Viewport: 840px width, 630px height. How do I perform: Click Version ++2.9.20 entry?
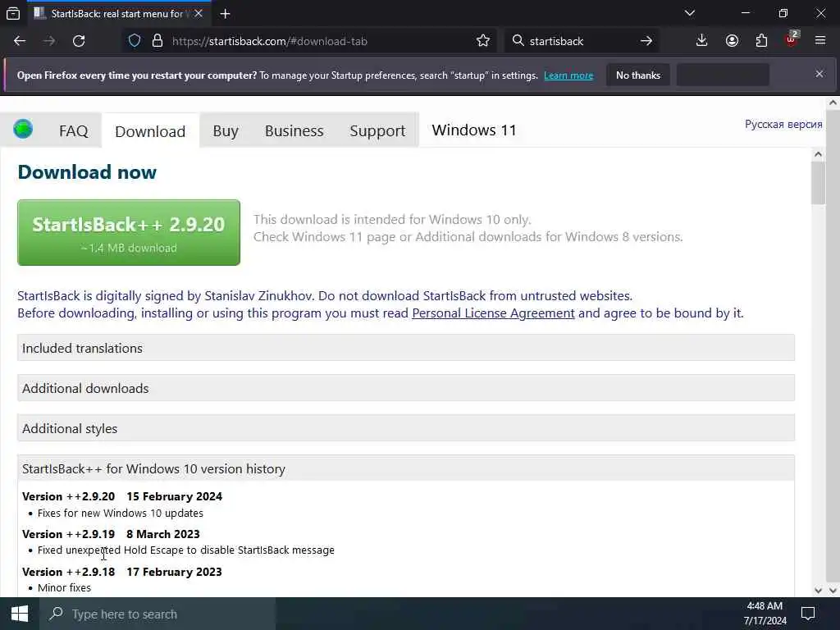(x=122, y=496)
